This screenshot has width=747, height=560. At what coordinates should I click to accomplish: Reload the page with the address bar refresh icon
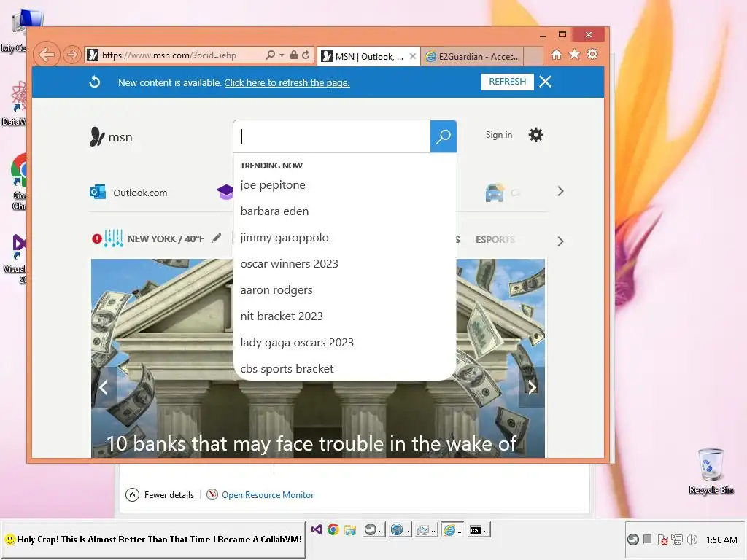(306, 55)
